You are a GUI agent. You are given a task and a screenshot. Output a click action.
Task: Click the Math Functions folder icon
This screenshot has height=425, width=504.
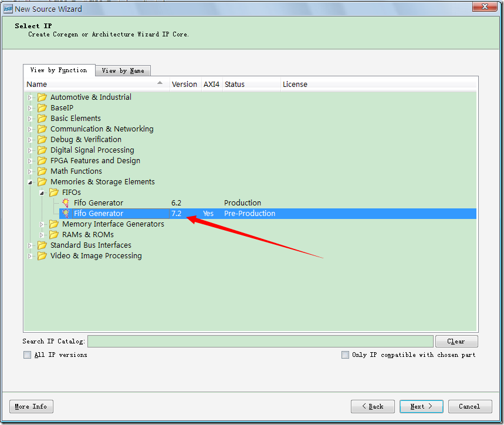pyautogui.click(x=42, y=171)
